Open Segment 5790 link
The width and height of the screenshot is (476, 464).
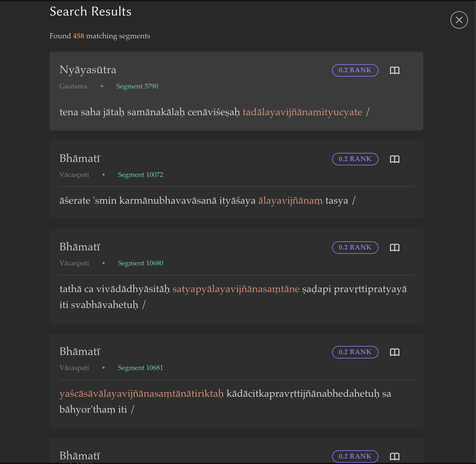pyautogui.click(x=137, y=86)
